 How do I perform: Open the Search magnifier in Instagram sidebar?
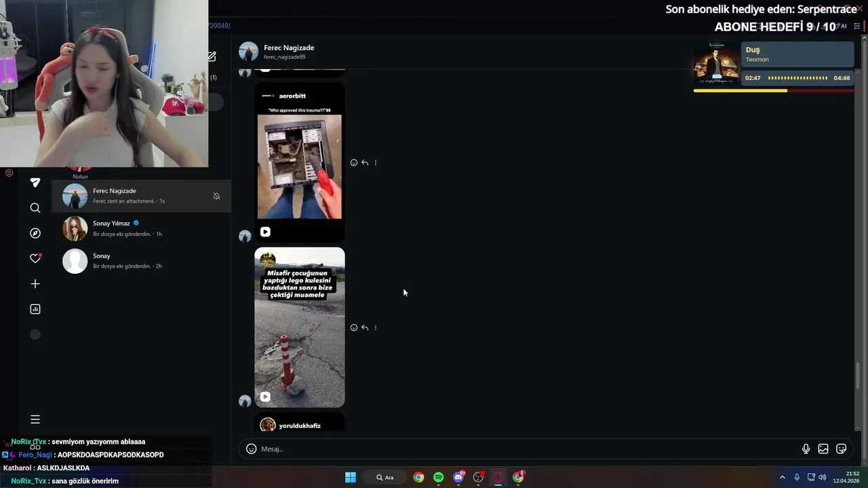[x=35, y=208]
